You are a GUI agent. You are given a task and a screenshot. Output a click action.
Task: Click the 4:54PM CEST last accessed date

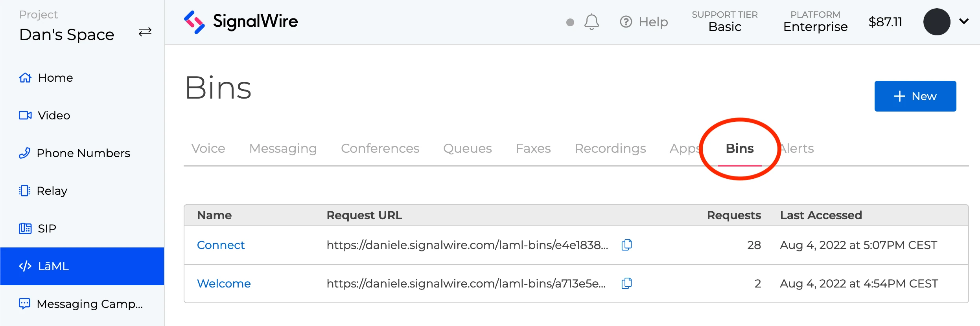pos(859,284)
